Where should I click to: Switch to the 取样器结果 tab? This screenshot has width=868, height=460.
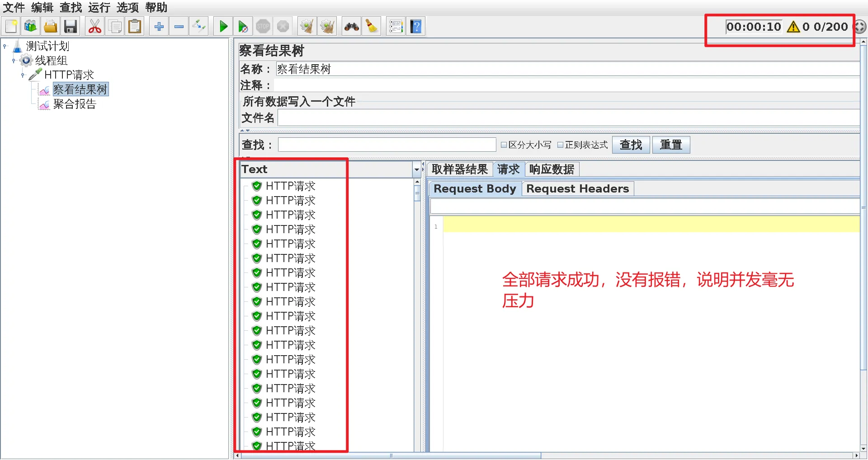point(460,169)
